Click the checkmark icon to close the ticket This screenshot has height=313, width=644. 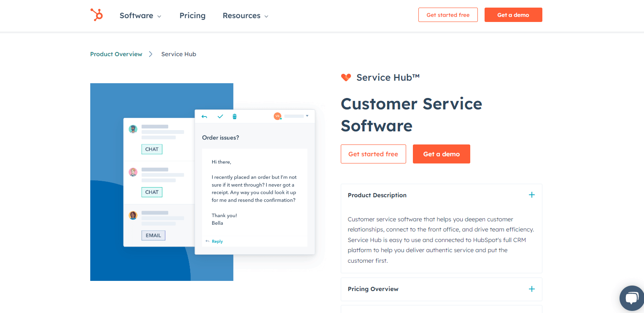coord(220,116)
